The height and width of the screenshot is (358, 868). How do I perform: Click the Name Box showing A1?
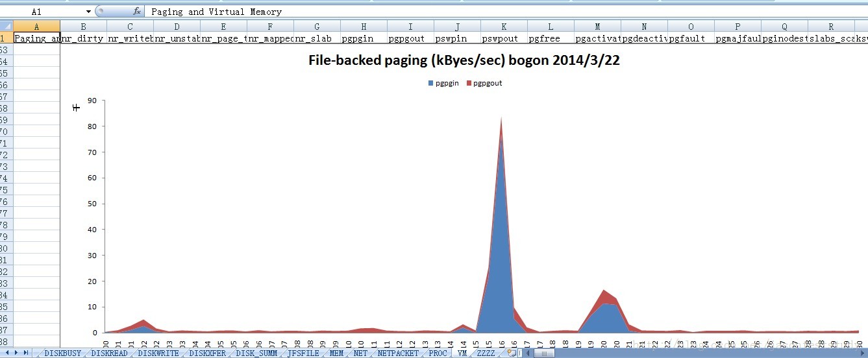[x=39, y=12]
